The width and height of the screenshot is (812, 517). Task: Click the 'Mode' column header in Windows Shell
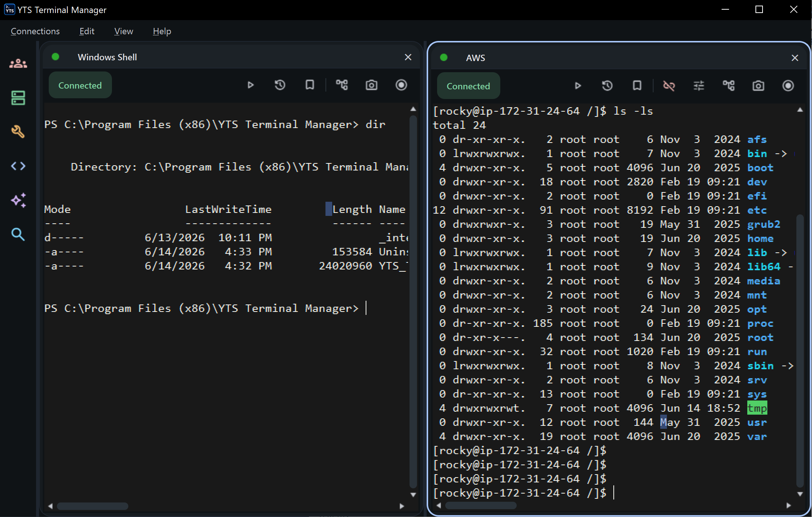pyautogui.click(x=57, y=210)
